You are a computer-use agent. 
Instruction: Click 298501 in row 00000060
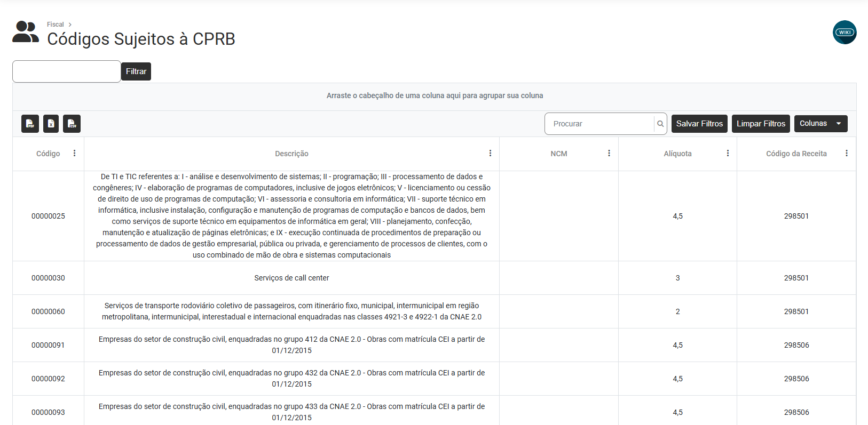click(796, 311)
